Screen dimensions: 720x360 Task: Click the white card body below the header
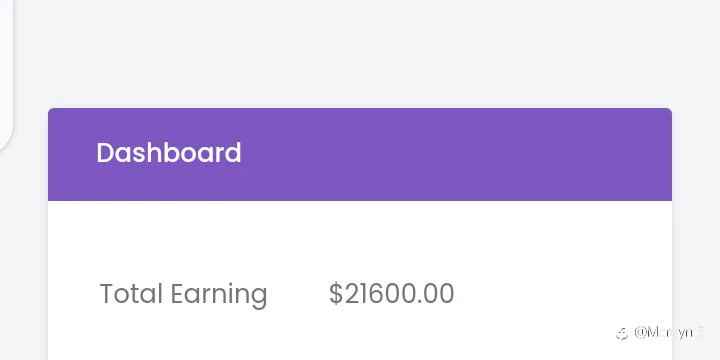(x=360, y=280)
